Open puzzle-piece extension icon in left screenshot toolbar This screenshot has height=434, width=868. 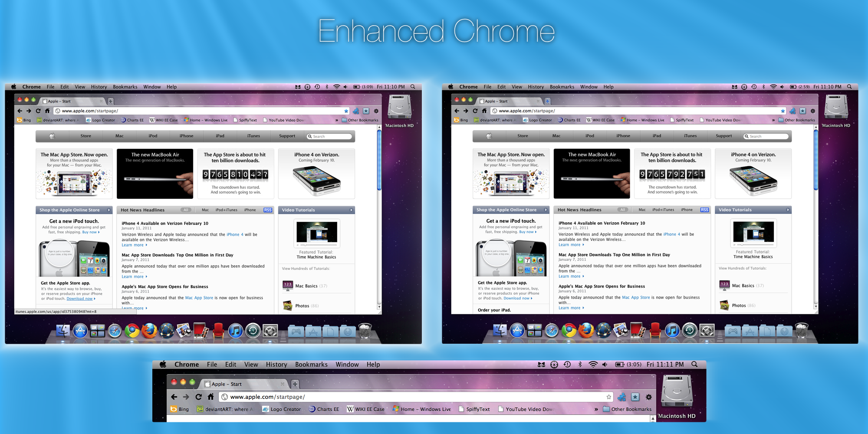[x=356, y=111]
